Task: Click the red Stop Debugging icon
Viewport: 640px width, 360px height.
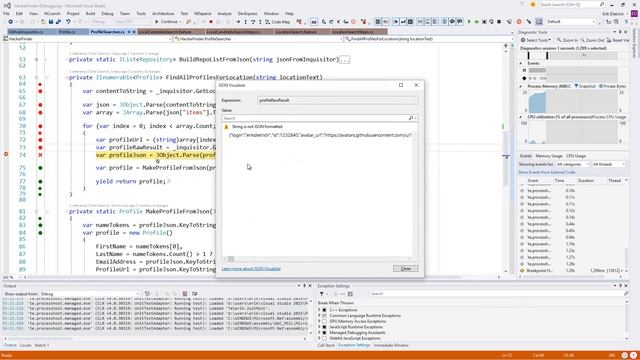Action: point(211,22)
